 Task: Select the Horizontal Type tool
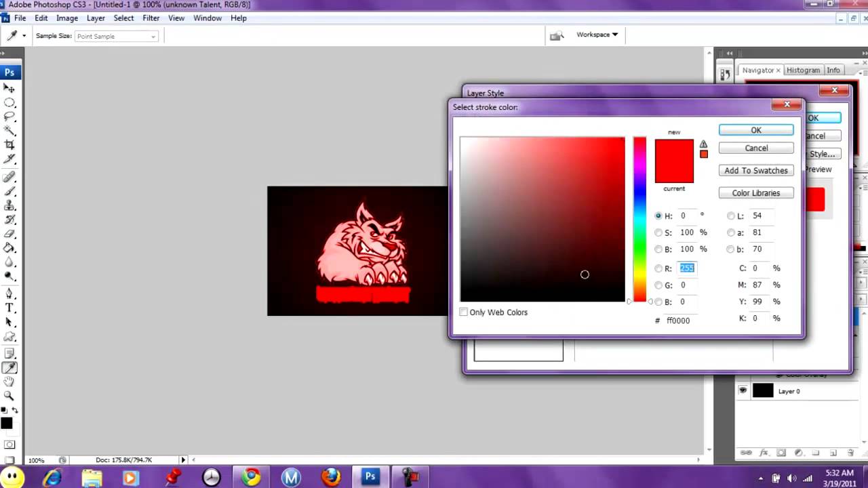pyautogui.click(x=9, y=308)
